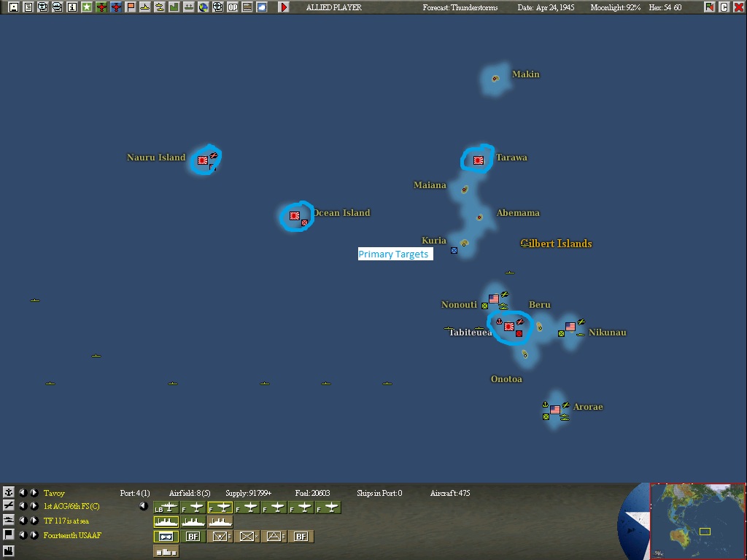
Task: Select Japanese base at Tabiteuea
Action: (x=508, y=327)
